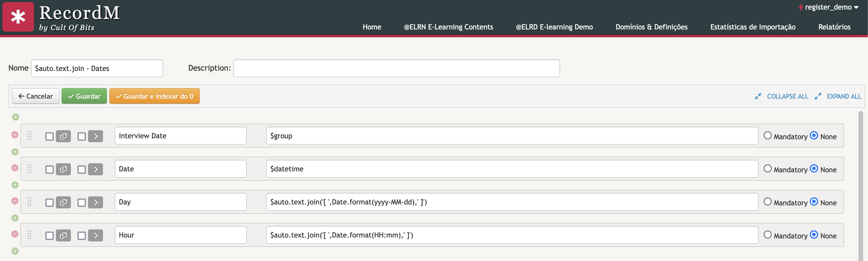
Task: Select None for the Day field
Action: pos(814,202)
